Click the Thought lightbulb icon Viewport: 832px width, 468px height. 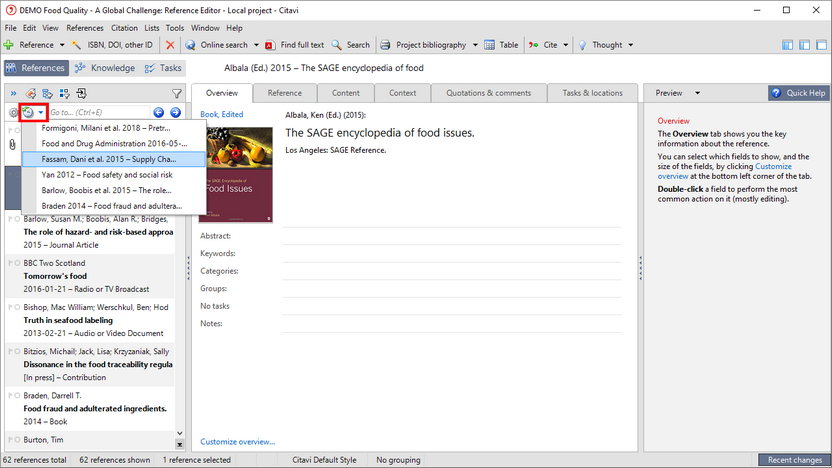[x=582, y=45]
